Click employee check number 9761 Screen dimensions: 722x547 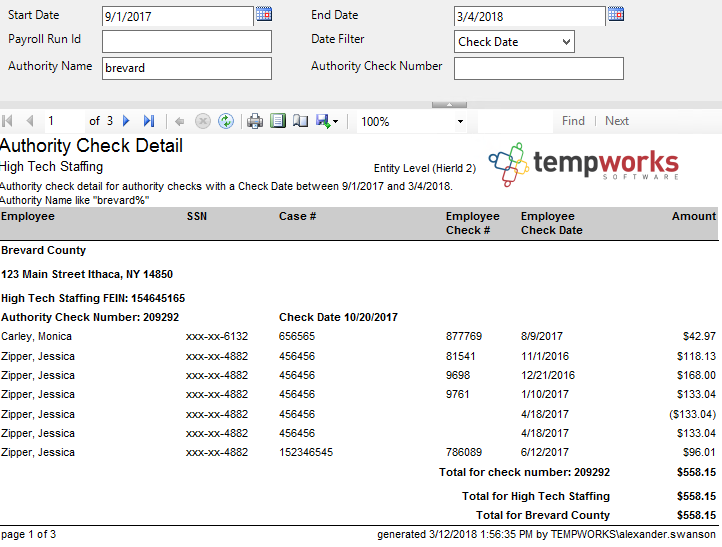[x=457, y=395]
